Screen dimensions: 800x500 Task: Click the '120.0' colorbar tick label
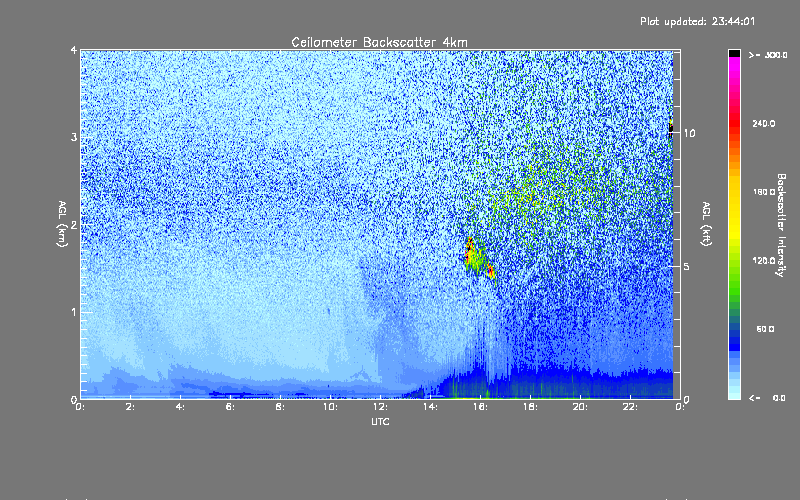pos(764,260)
